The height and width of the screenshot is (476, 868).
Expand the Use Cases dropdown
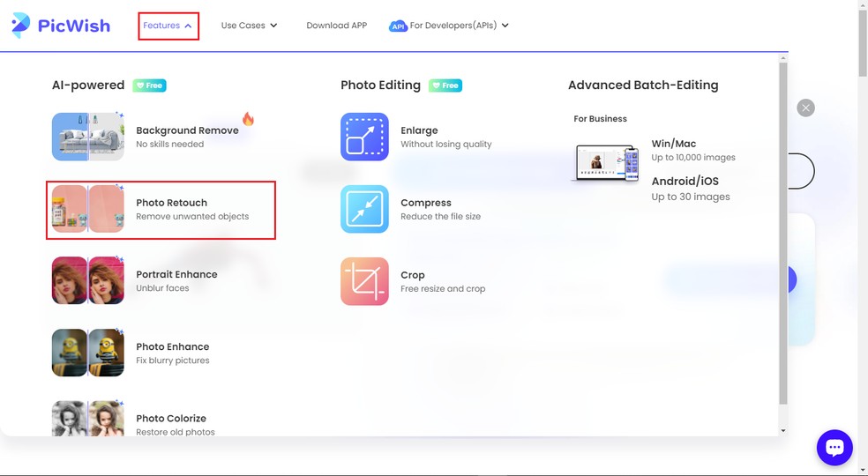pos(249,26)
